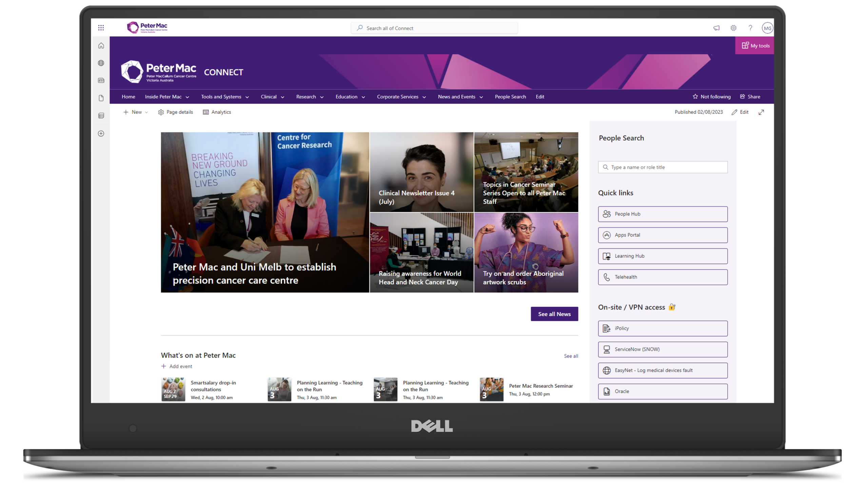Click the Edit pencil beside the published date
868x493 pixels.
(x=740, y=112)
